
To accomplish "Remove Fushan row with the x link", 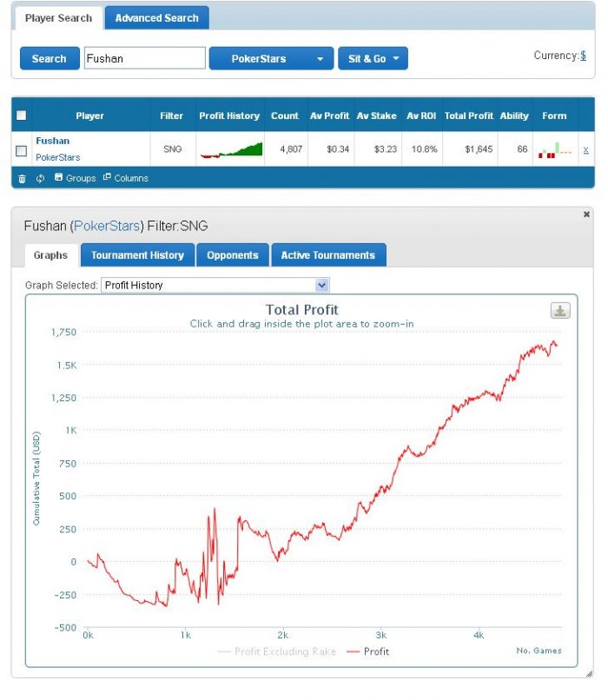I will click(585, 150).
